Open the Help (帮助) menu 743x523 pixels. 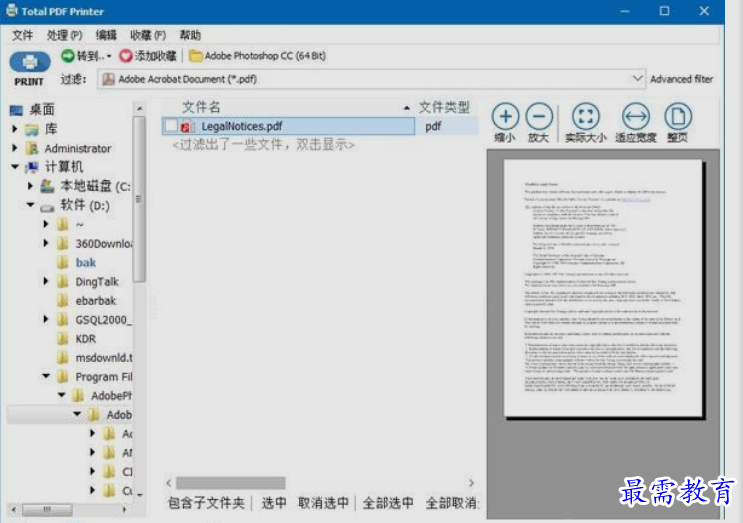coord(190,35)
